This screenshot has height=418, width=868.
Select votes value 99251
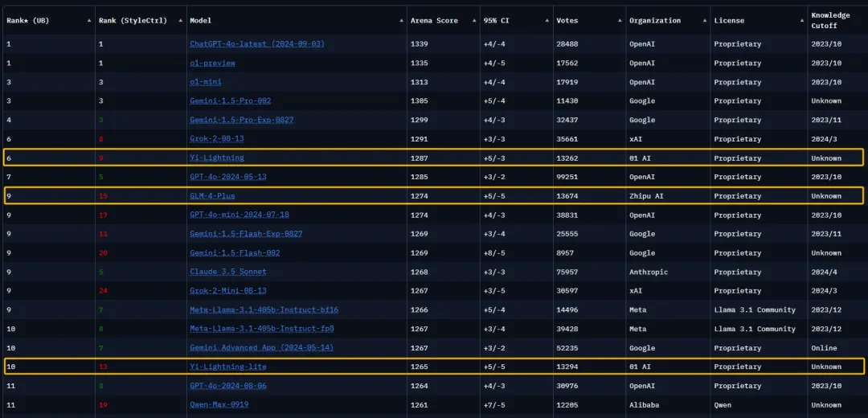[x=567, y=177]
